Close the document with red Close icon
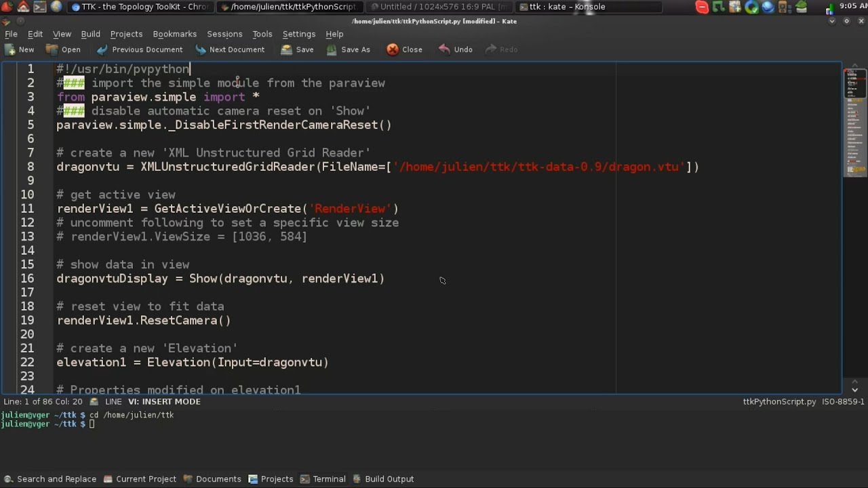The image size is (868, 488). pyautogui.click(x=393, y=49)
